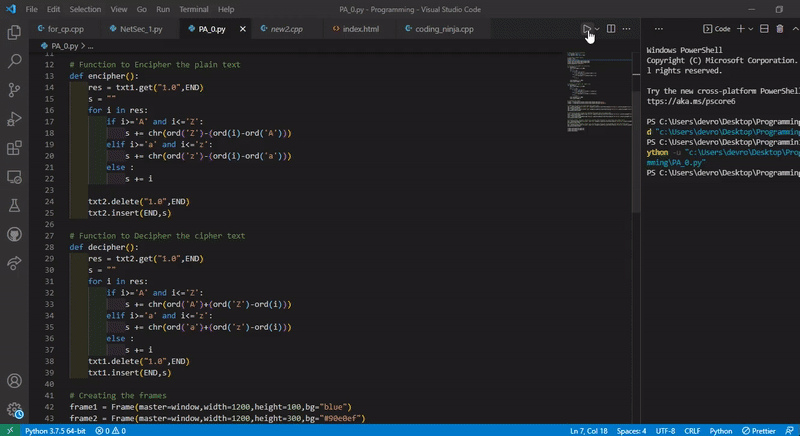
Task: Open the Testing flask view
Action: tap(14, 206)
